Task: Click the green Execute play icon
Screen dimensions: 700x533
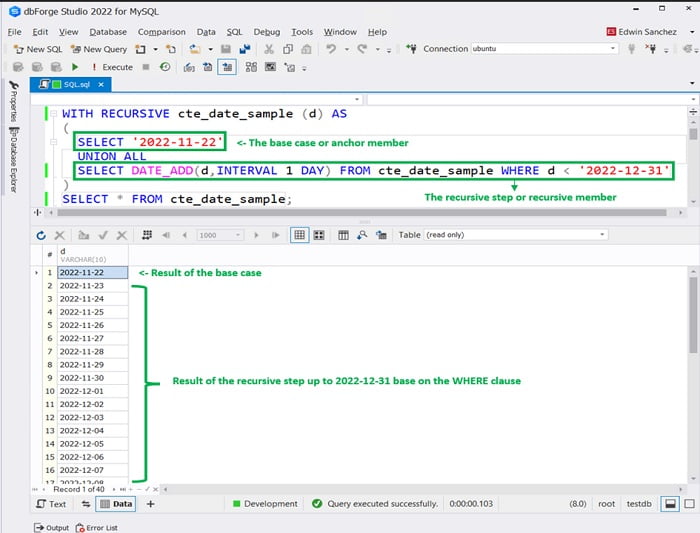Action: coord(75,67)
